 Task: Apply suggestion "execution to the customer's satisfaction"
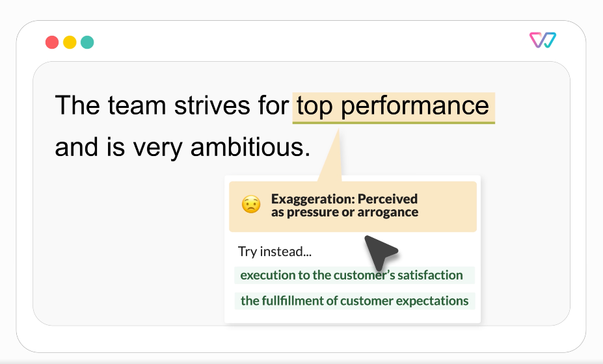[x=351, y=275]
